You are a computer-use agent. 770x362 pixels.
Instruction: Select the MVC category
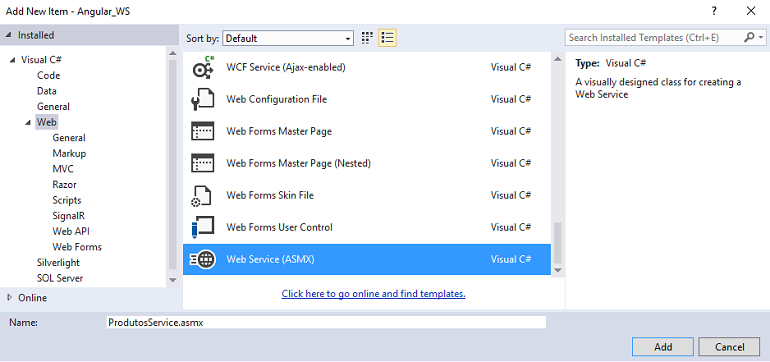(x=63, y=169)
